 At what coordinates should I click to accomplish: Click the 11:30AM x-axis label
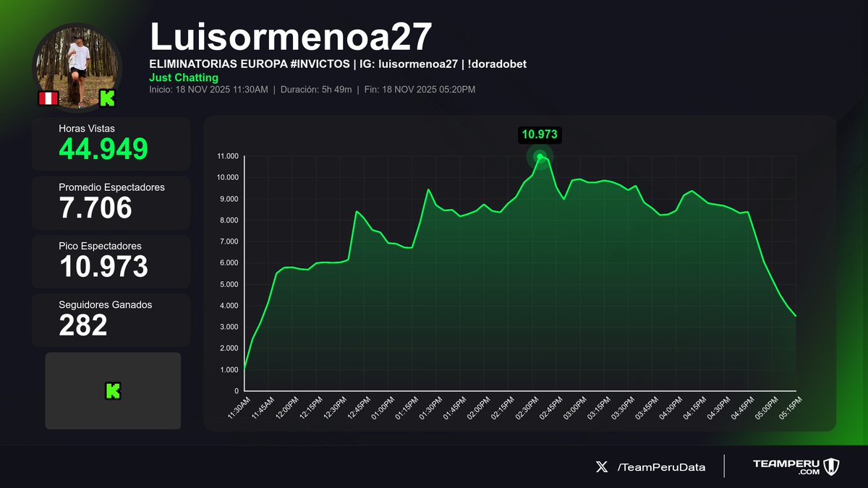click(240, 407)
